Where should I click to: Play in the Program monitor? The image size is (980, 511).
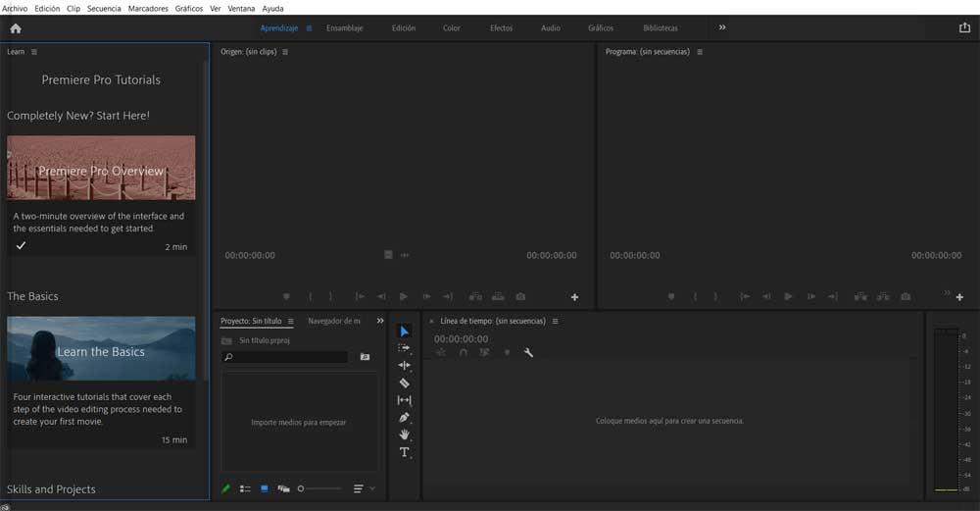pos(789,296)
